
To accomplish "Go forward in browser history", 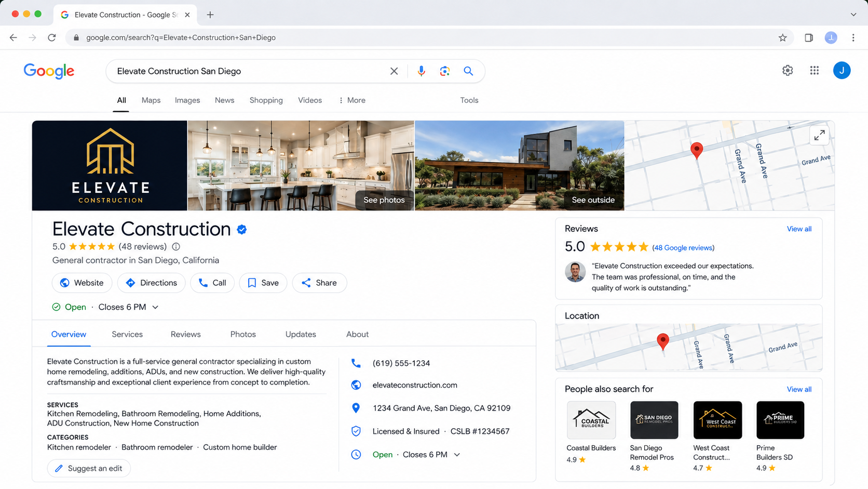I will coord(32,37).
